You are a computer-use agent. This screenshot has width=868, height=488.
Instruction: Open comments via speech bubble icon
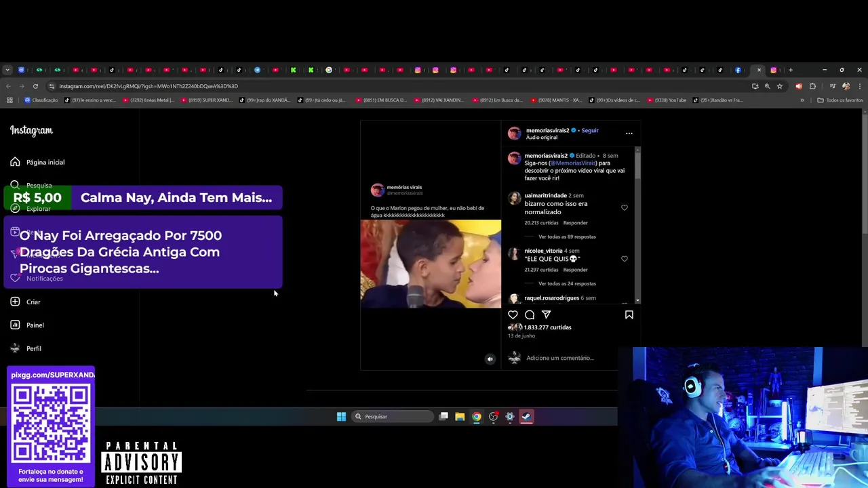[x=530, y=314]
